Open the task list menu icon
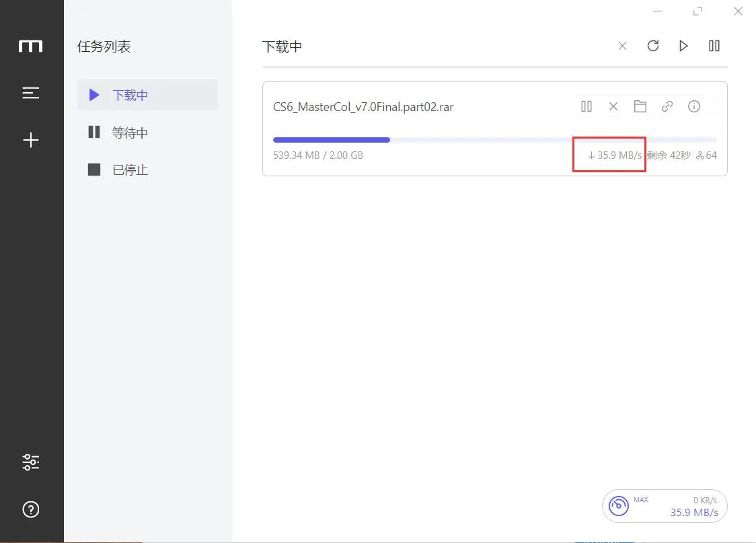This screenshot has height=543, width=756. 30,93
